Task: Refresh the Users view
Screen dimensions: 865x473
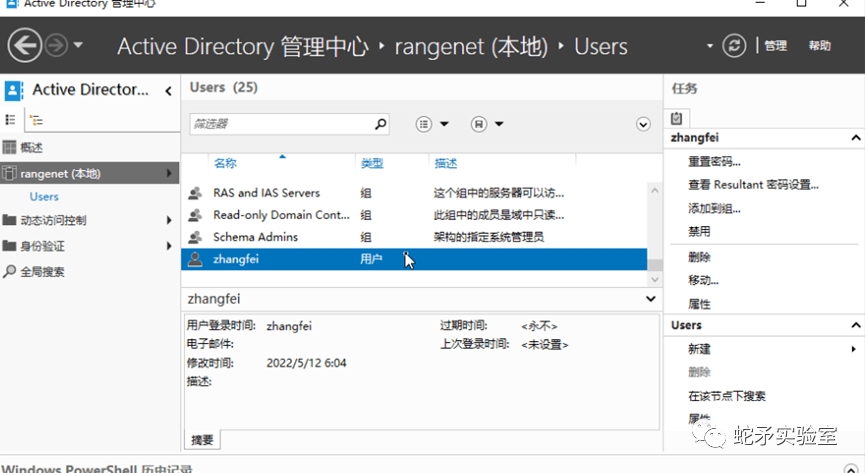Action: coord(734,46)
